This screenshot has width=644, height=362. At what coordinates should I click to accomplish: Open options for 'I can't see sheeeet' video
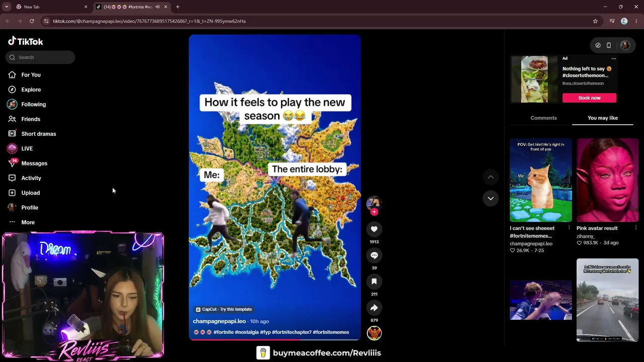569,228
